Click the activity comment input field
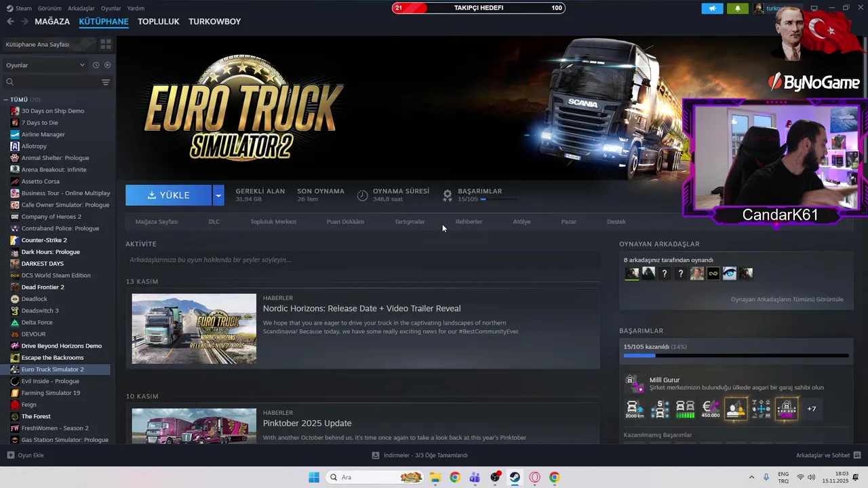 (363, 260)
